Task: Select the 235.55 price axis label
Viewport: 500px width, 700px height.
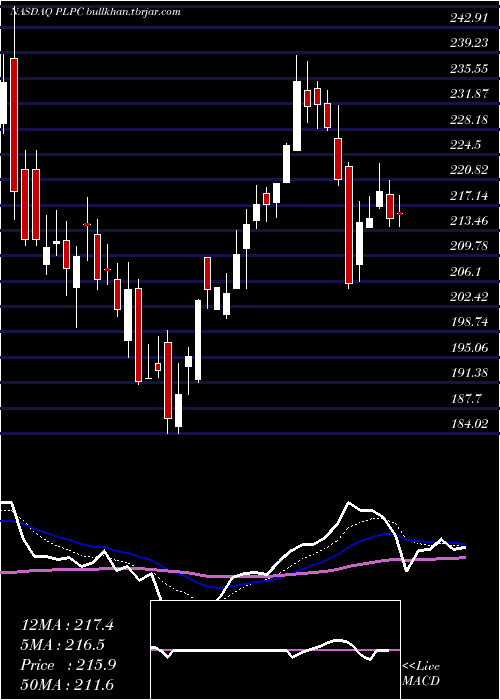Action: tap(469, 69)
